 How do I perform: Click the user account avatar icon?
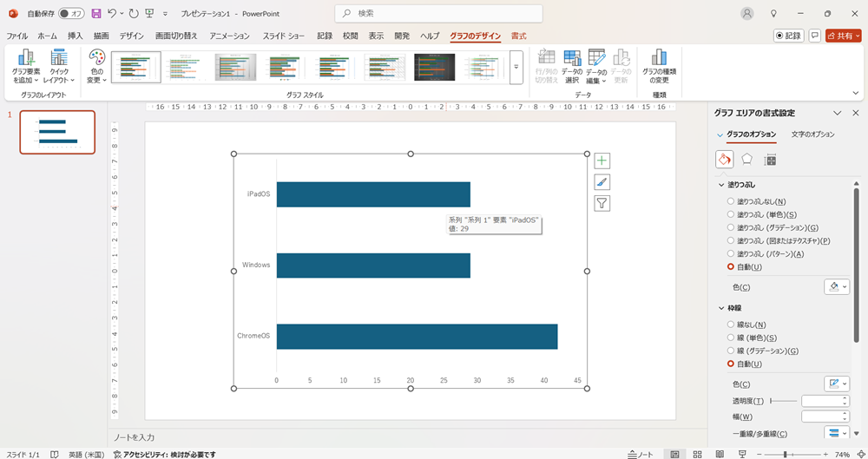click(747, 14)
